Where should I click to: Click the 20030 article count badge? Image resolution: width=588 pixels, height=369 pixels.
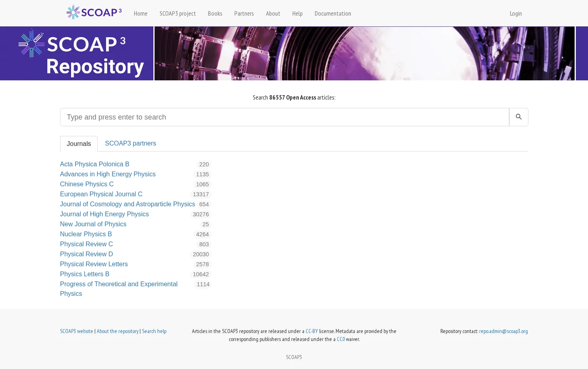(x=201, y=254)
